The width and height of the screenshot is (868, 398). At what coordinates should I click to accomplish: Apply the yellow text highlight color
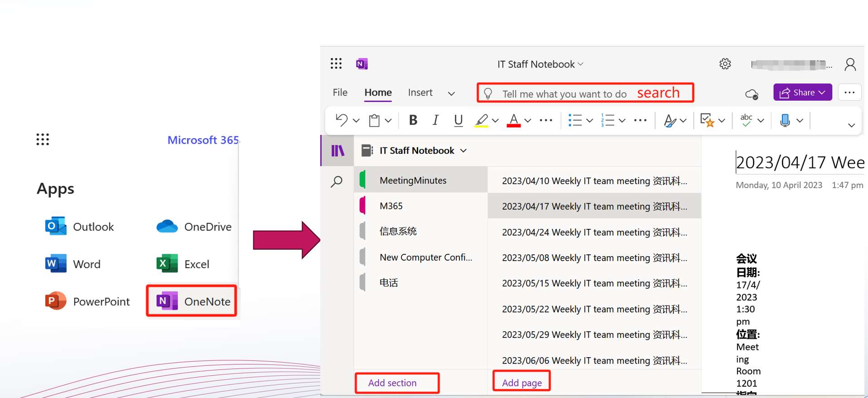click(481, 121)
